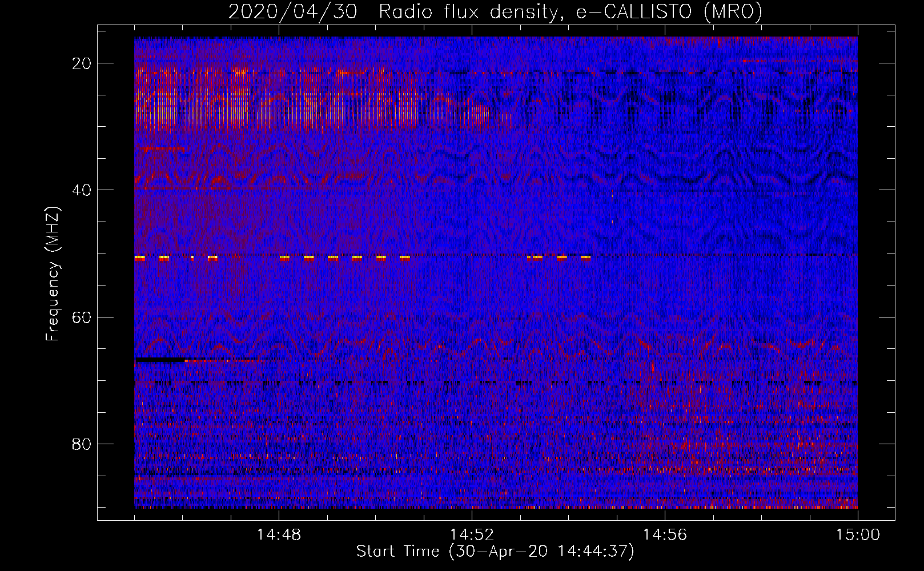This screenshot has width=924, height=571.
Task: Click the black horizontal bar near 67 MHz
Action: (160, 360)
